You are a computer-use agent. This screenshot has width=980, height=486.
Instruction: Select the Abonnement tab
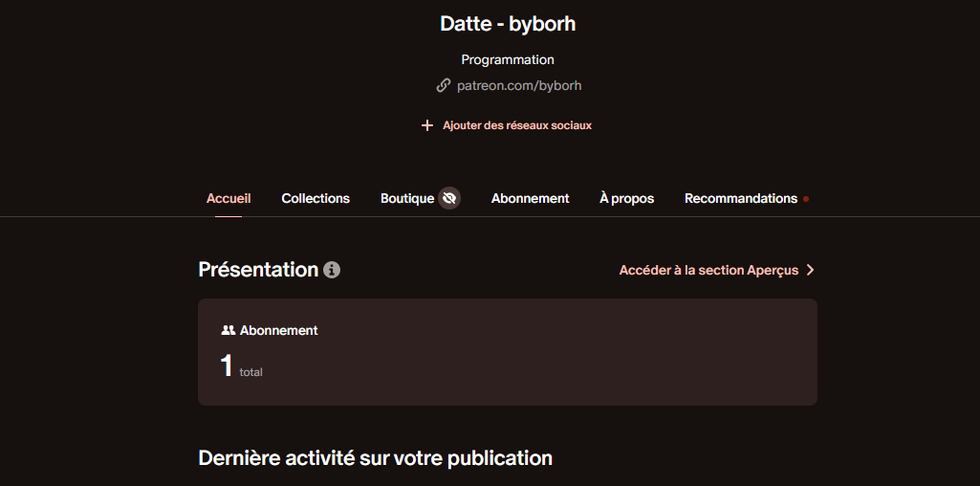530,198
